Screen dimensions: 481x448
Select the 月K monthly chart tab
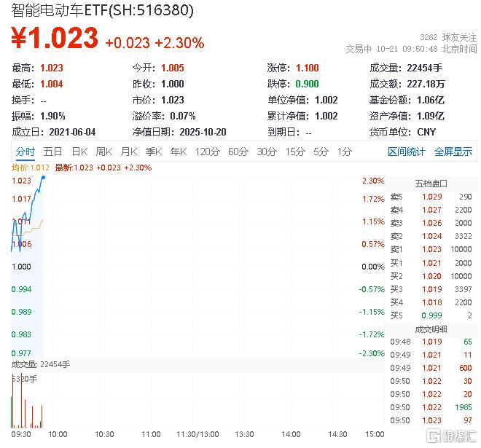click(x=128, y=152)
